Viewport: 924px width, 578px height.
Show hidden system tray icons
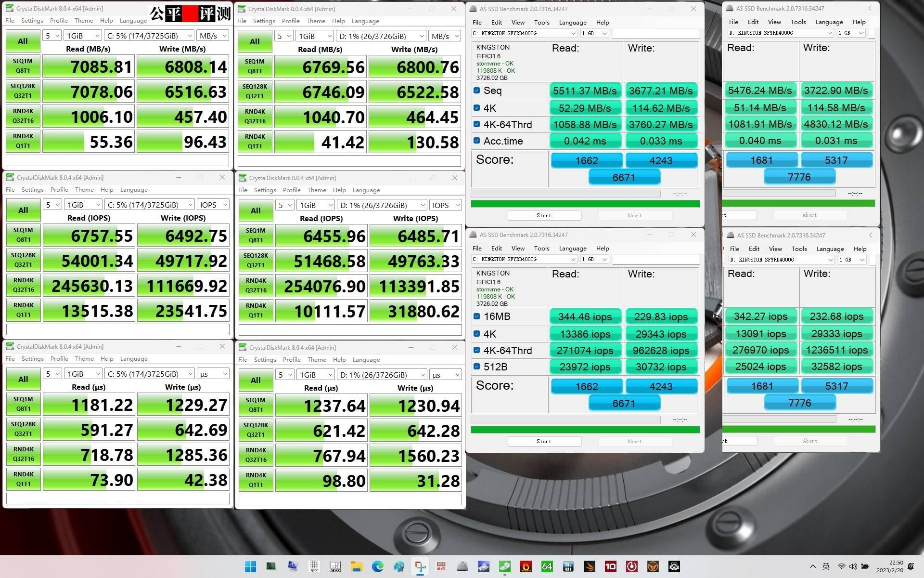[812, 566]
